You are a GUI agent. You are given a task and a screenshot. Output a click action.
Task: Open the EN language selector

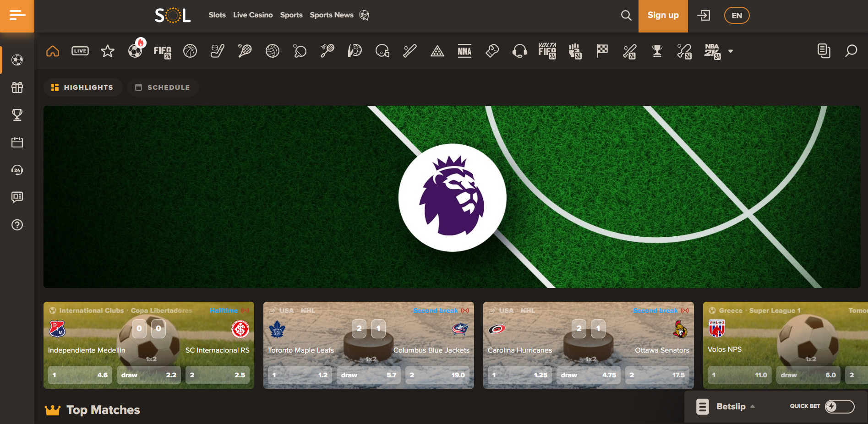click(737, 16)
